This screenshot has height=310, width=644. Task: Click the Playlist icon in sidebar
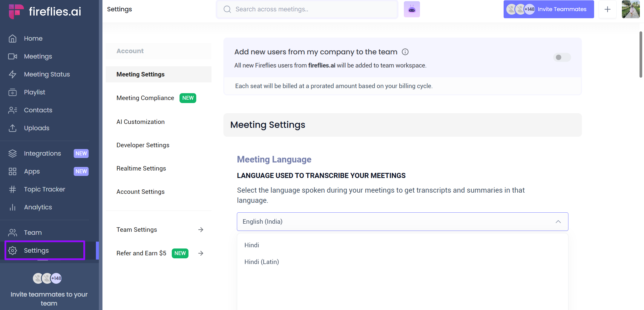click(13, 92)
